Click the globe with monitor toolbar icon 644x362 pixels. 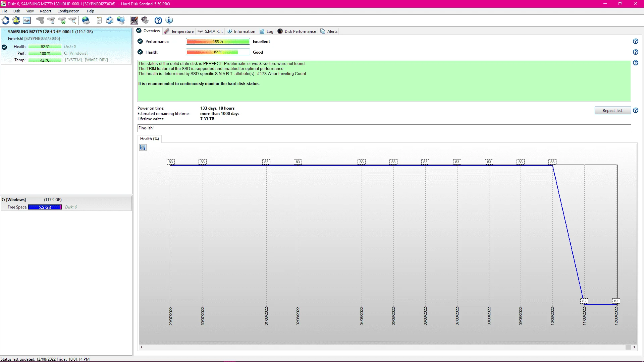click(121, 20)
